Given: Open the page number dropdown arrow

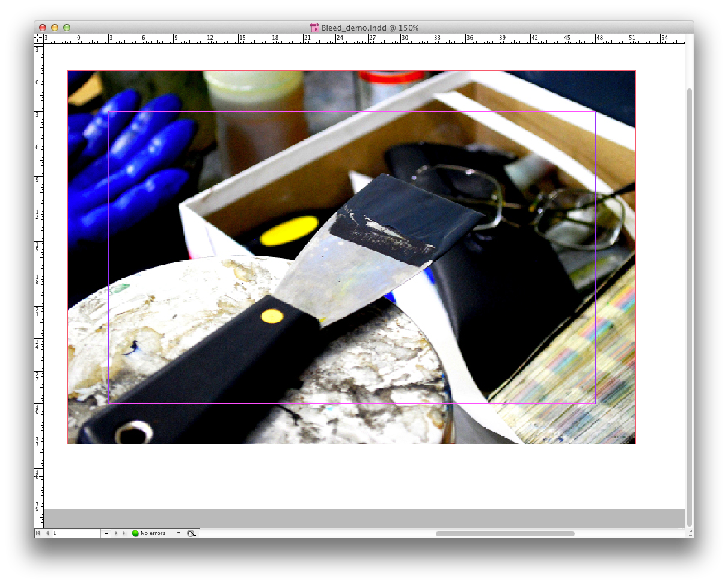Looking at the screenshot, I should click(x=106, y=533).
